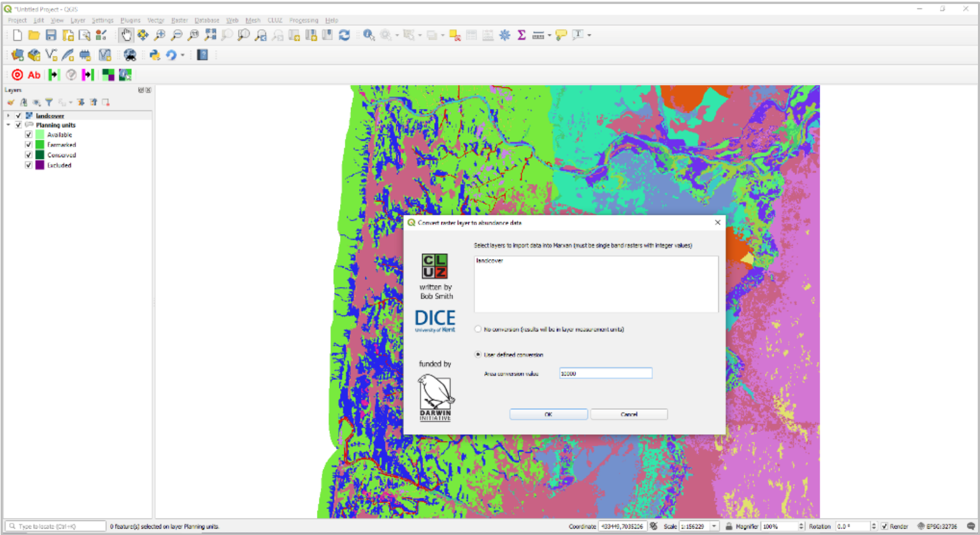Click the Identify Features tool

(x=369, y=35)
